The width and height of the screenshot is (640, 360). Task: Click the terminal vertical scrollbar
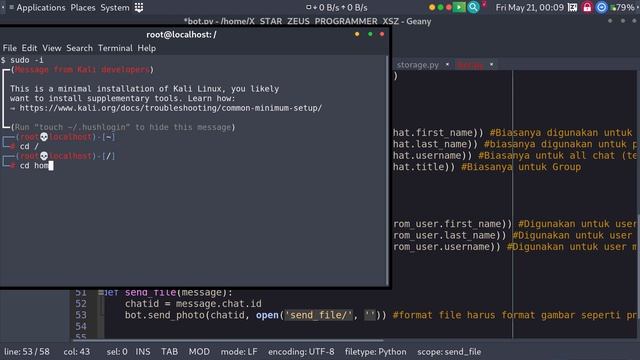[x=387, y=171]
